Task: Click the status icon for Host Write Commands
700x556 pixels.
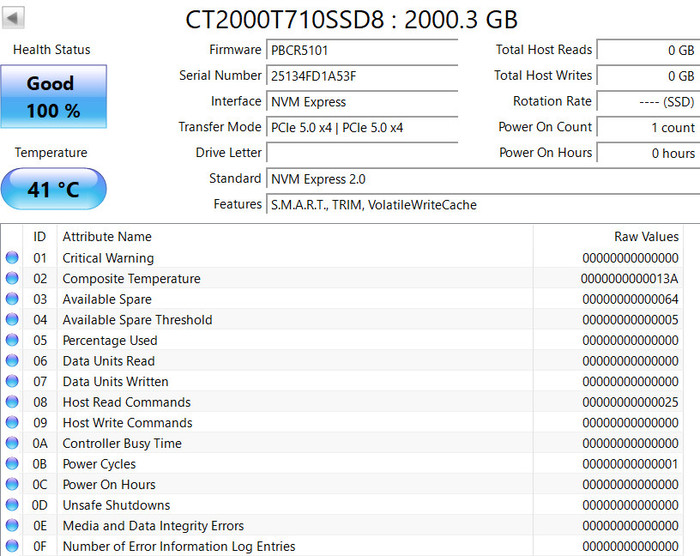Action: click(x=12, y=422)
